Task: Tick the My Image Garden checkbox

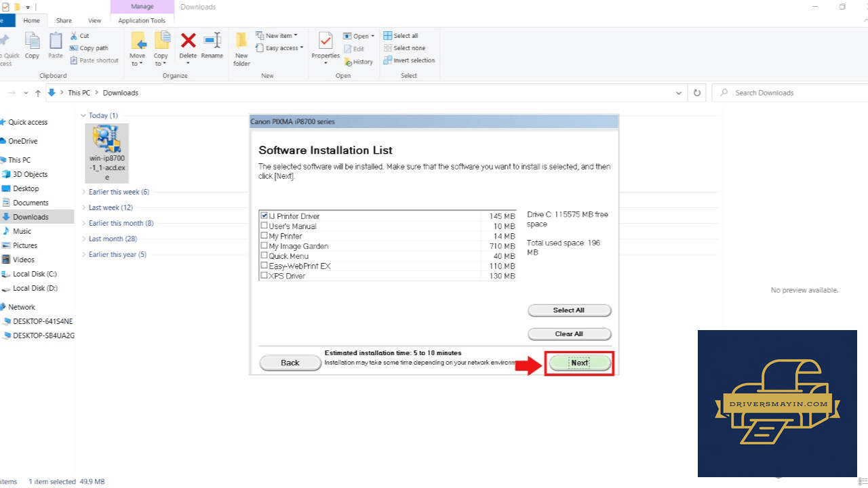Action: [x=264, y=246]
